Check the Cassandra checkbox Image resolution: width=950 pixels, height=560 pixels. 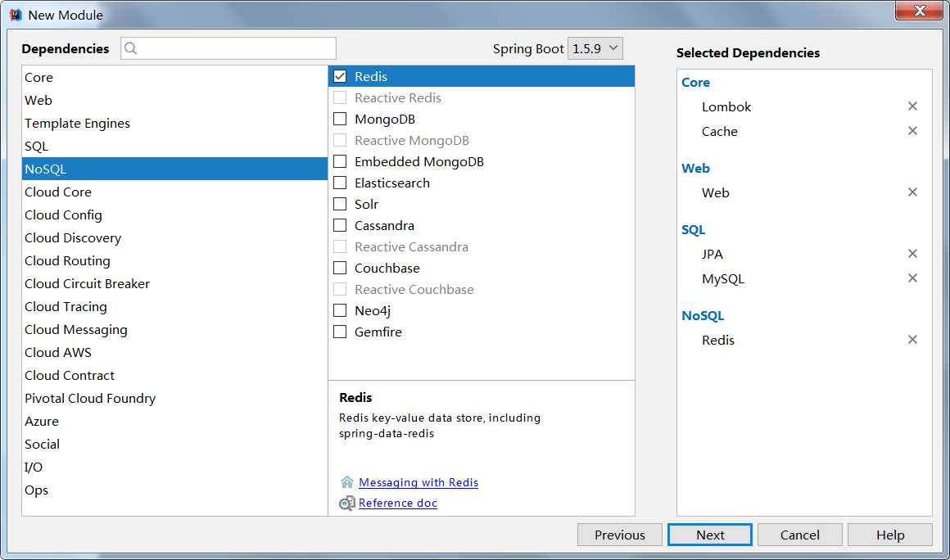pyautogui.click(x=340, y=225)
